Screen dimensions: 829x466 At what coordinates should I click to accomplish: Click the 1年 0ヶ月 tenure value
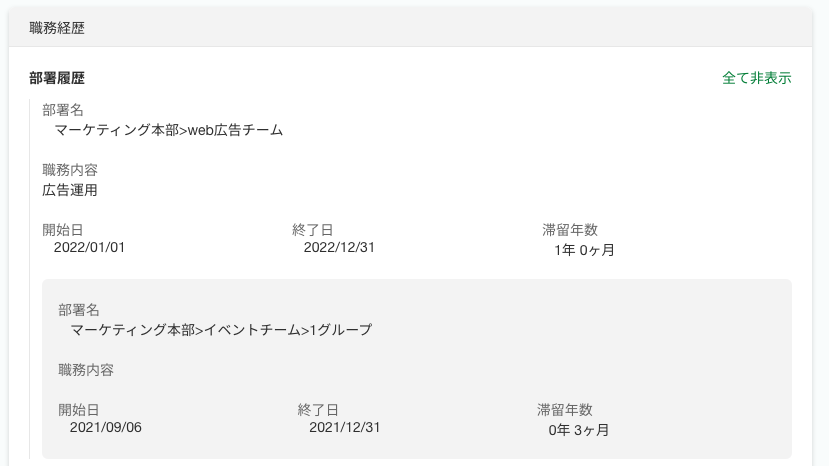click(x=584, y=250)
